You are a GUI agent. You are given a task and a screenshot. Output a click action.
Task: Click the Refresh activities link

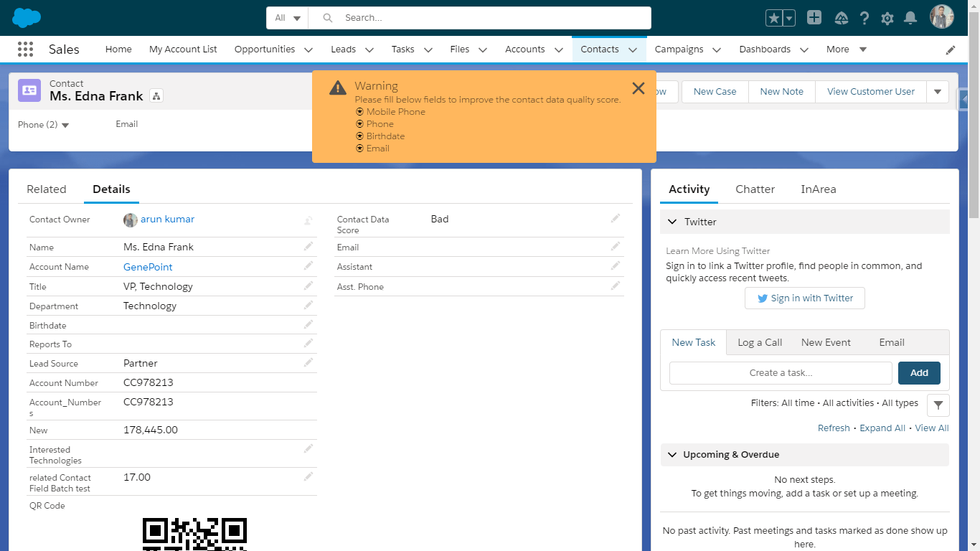coord(834,428)
